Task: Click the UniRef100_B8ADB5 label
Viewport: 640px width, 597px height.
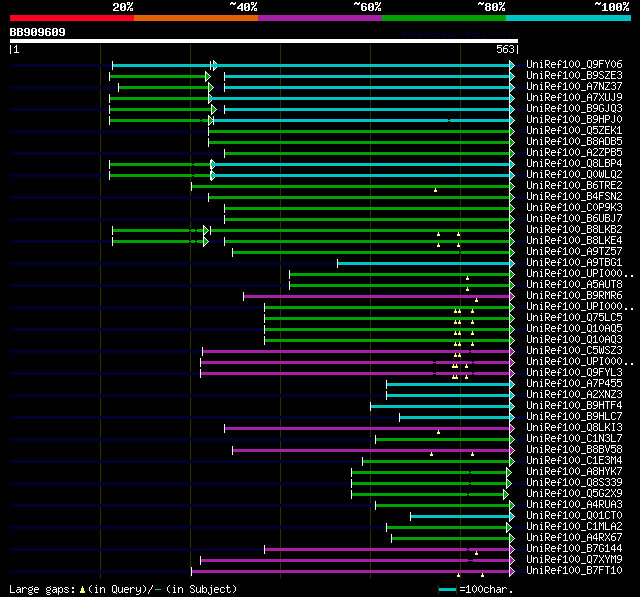Action: point(574,142)
